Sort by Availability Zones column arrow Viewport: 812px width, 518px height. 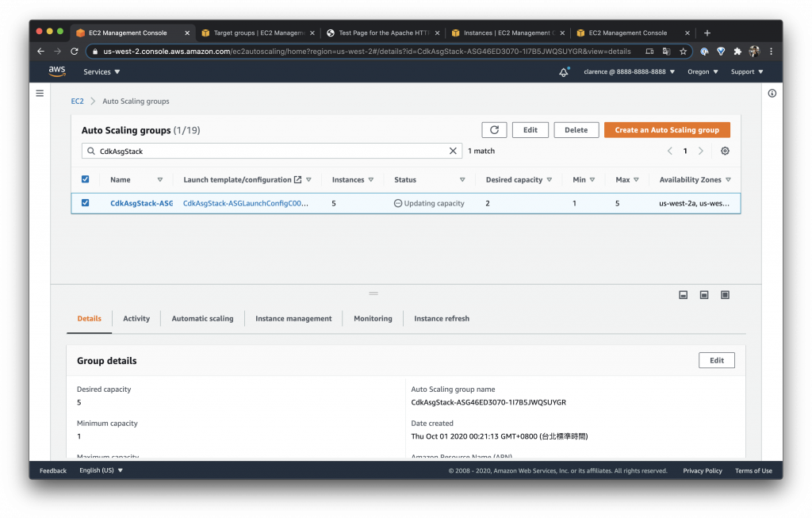(x=729, y=180)
